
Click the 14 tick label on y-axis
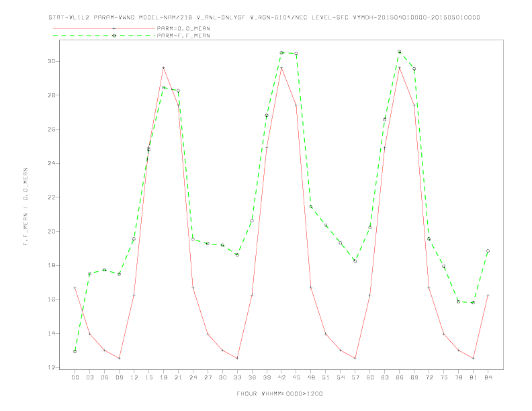click(x=52, y=333)
